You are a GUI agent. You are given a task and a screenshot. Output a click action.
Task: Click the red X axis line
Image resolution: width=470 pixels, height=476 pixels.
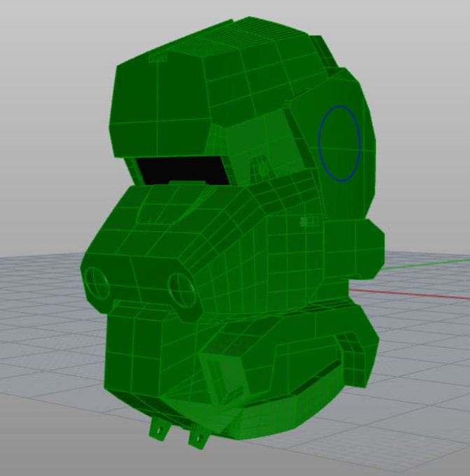click(x=410, y=294)
